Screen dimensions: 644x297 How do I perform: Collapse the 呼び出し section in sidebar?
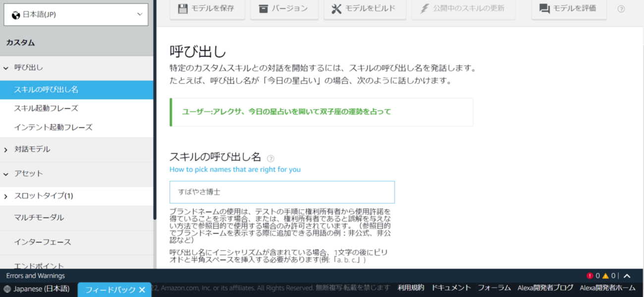pyautogui.click(x=6, y=68)
